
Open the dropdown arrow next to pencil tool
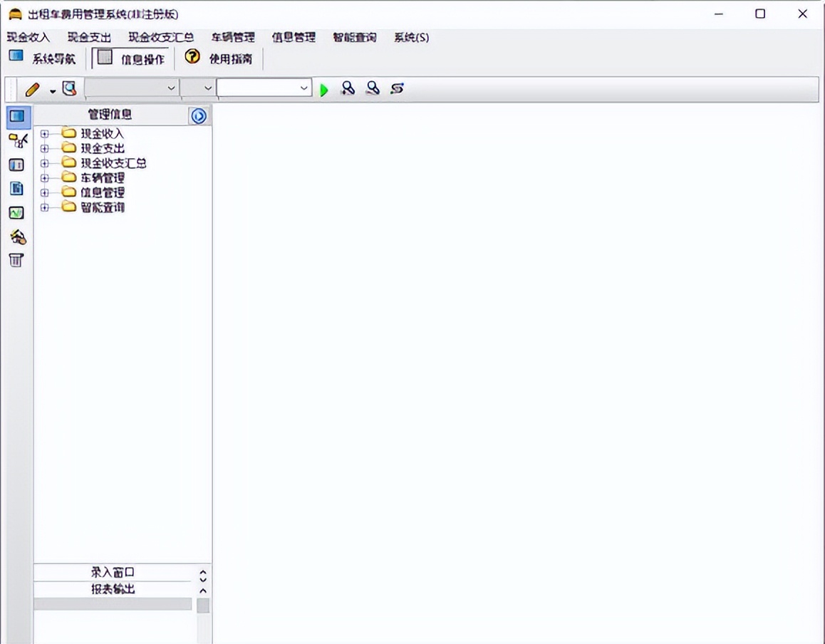click(51, 90)
